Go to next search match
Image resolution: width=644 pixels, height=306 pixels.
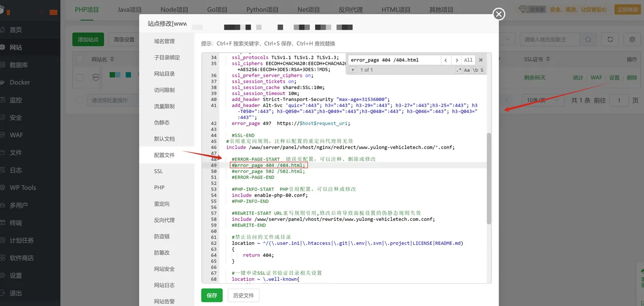[456, 60]
